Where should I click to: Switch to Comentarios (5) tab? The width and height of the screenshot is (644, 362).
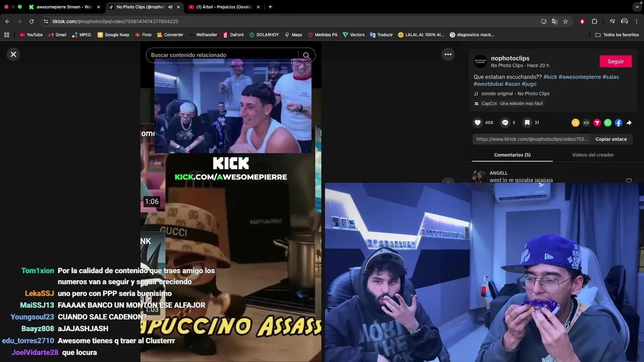[512, 155]
